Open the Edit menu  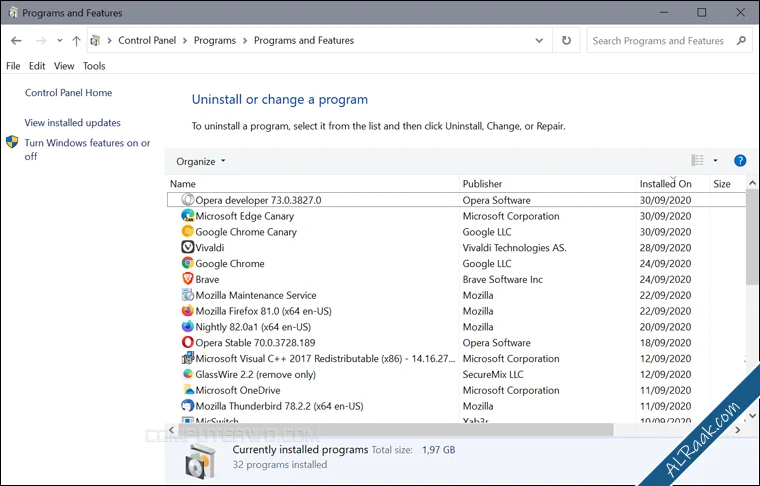click(37, 66)
